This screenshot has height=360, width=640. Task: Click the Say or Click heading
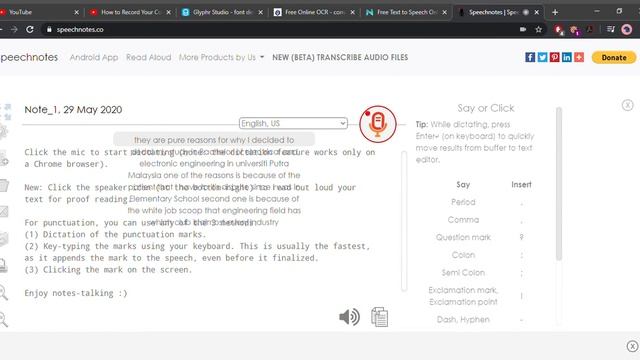pos(486,108)
